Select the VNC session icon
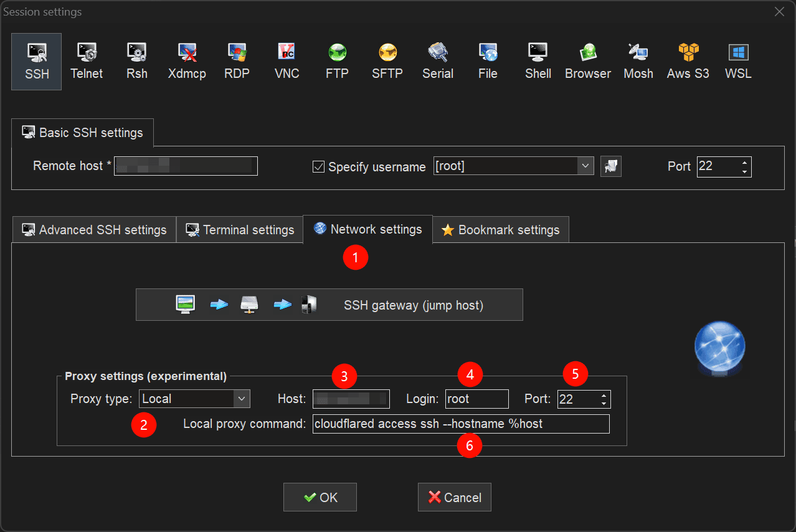Screen dimensions: 796x532 pos(287,61)
